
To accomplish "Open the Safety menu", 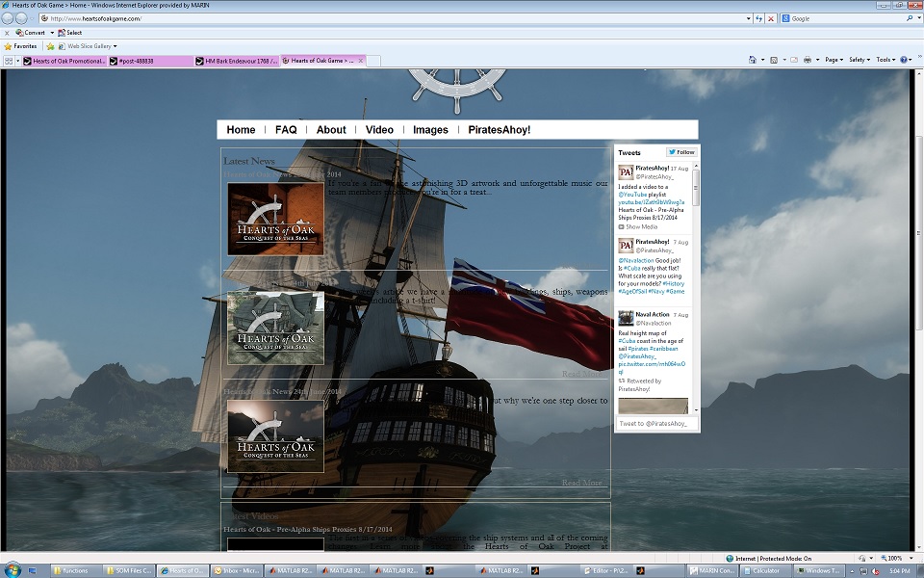I will 860,60.
